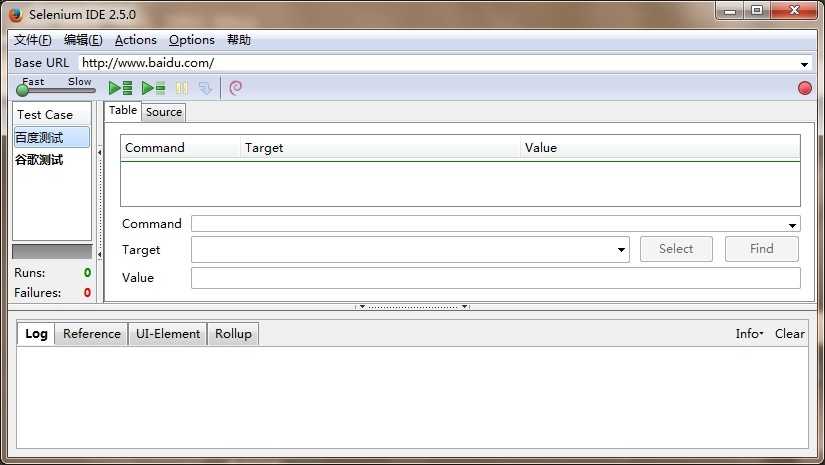Screen dimensions: 825x465
Task: Click the test progress bar
Action: click(x=52, y=251)
